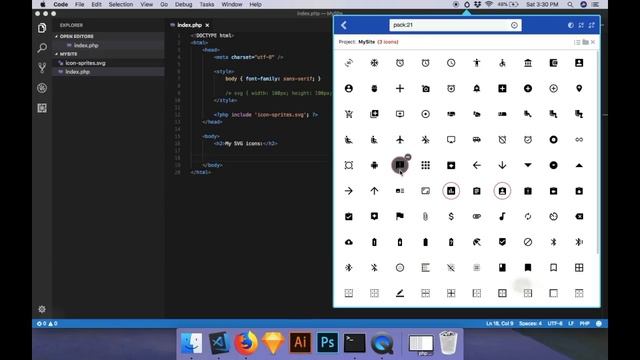Pick the infinity all-inclusive icon

pos(579,140)
